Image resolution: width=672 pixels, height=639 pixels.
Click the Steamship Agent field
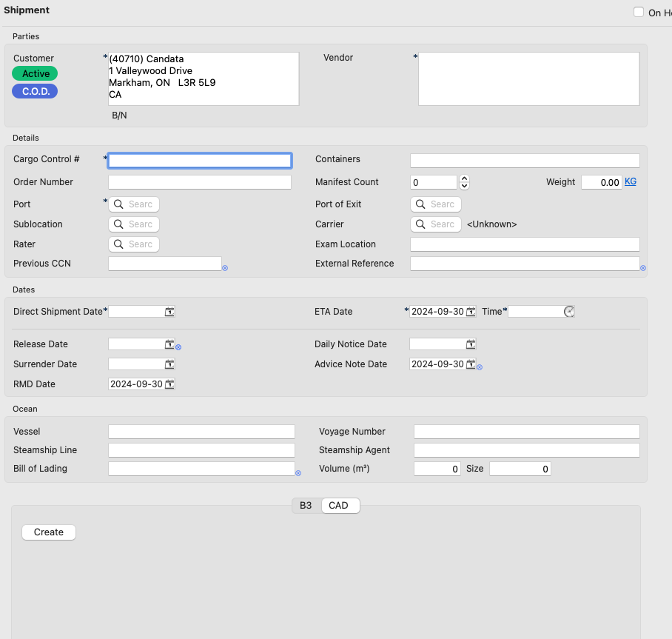[x=527, y=450]
